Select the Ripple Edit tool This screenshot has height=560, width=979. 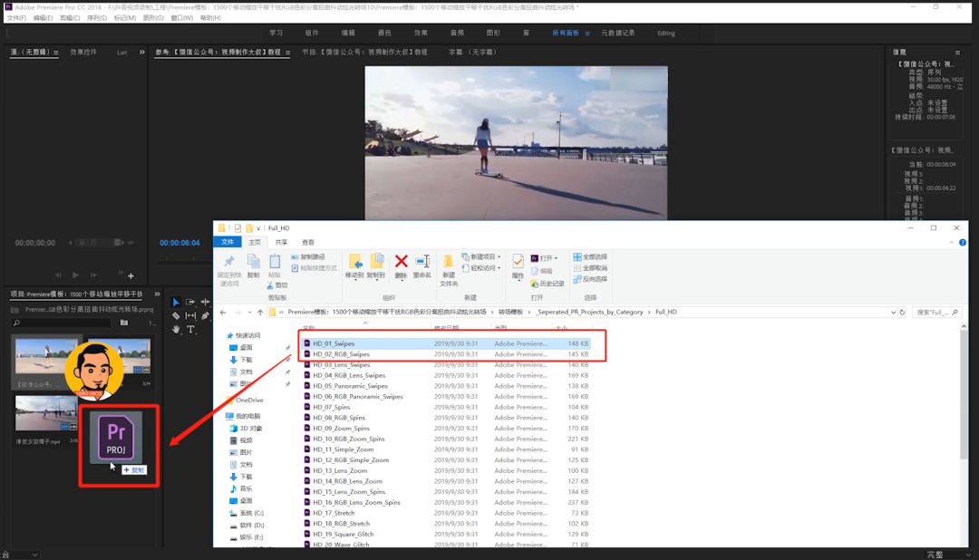pos(205,302)
